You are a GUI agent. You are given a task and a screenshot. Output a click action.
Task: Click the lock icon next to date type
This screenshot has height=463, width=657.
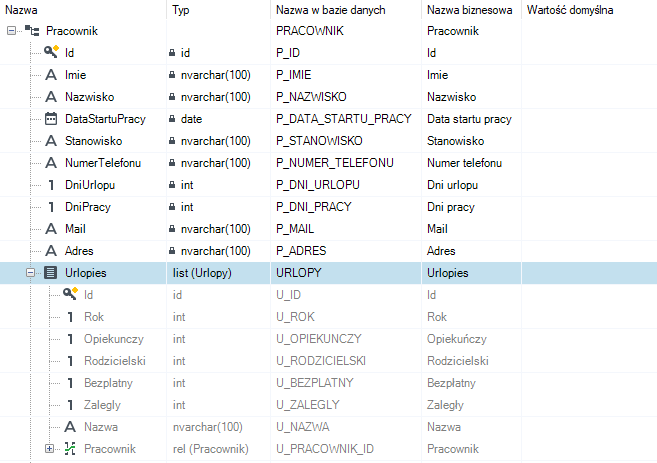172,119
